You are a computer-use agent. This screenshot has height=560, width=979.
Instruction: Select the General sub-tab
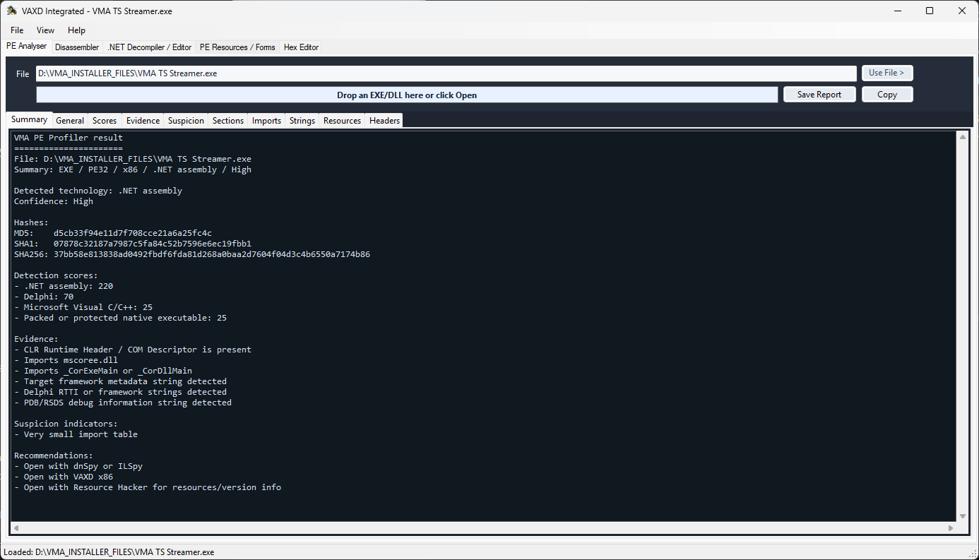click(70, 121)
